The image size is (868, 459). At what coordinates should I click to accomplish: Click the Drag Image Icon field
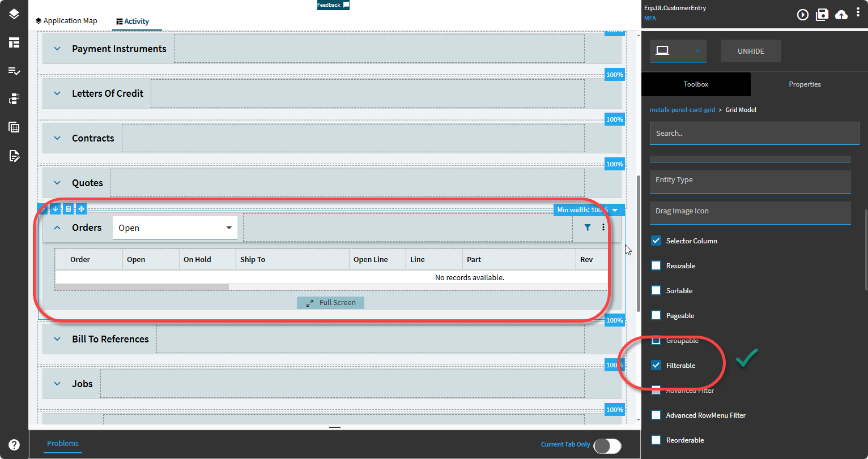(x=750, y=212)
